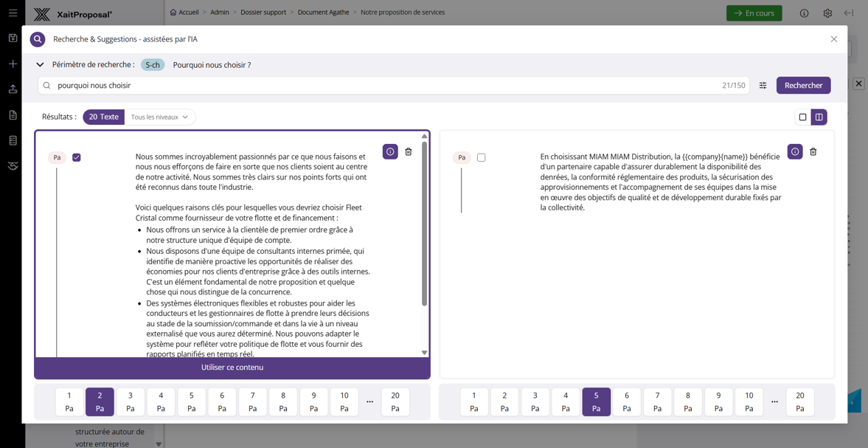Image resolution: width=868 pixels, height=448 pixels.
Task: Expand more pages via left ellipsis
Action: tap(369, 402)
